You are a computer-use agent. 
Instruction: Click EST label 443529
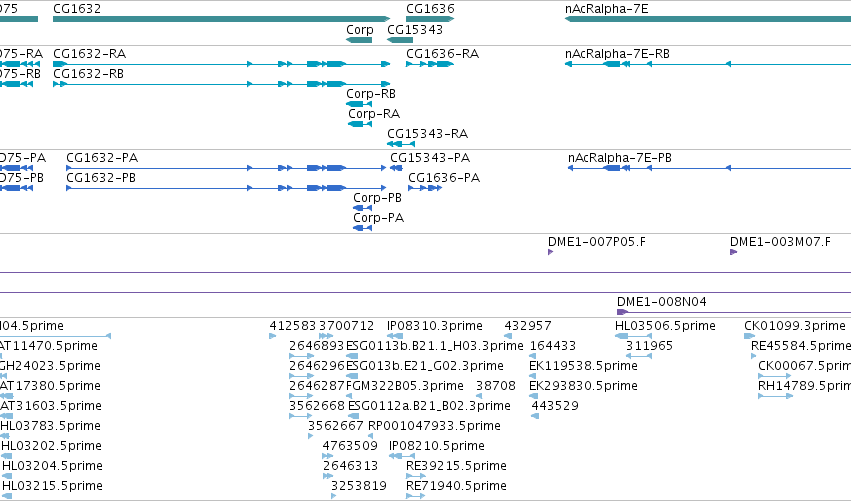[x=555, y=406]
